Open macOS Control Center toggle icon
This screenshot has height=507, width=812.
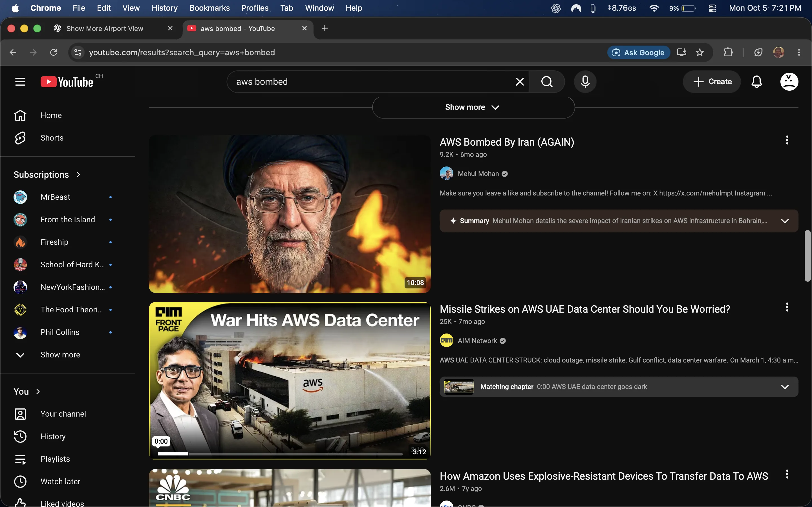click(712, 8)
